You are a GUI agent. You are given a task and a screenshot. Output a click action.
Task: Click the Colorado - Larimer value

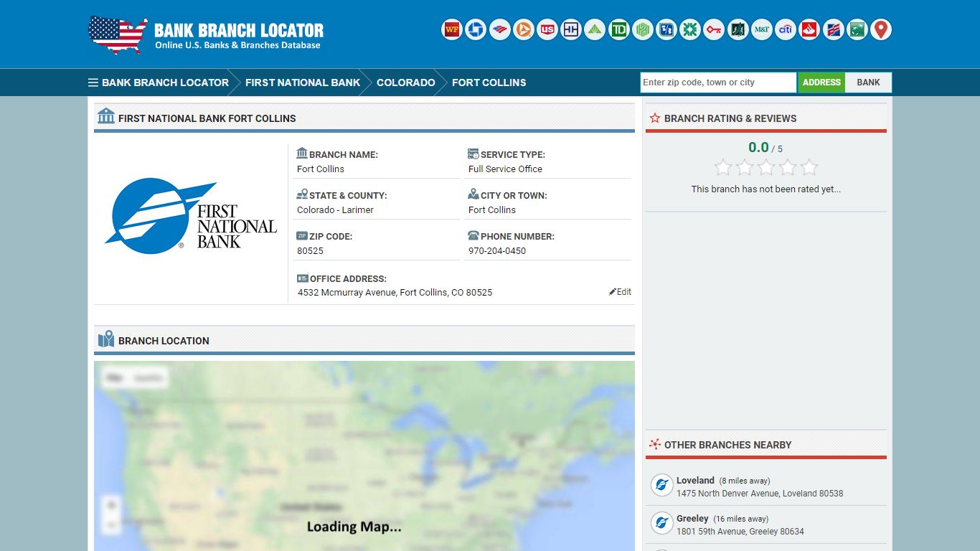[335, 210]
